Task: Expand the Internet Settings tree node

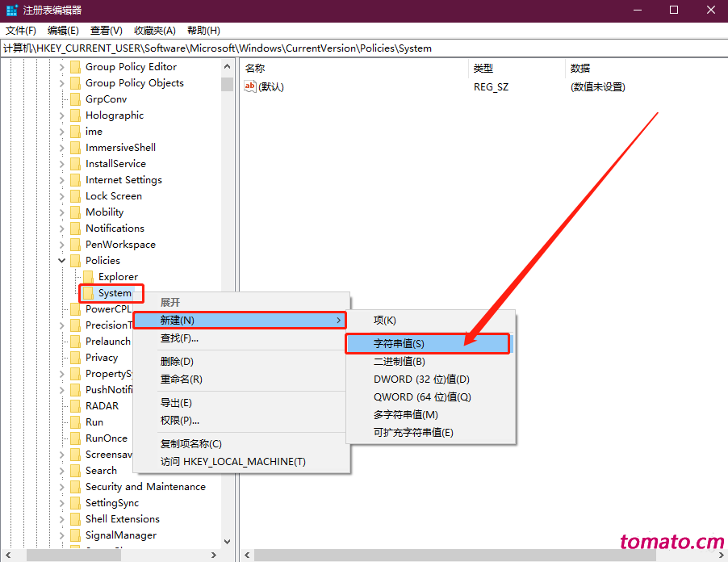Action: coord(62,180)
